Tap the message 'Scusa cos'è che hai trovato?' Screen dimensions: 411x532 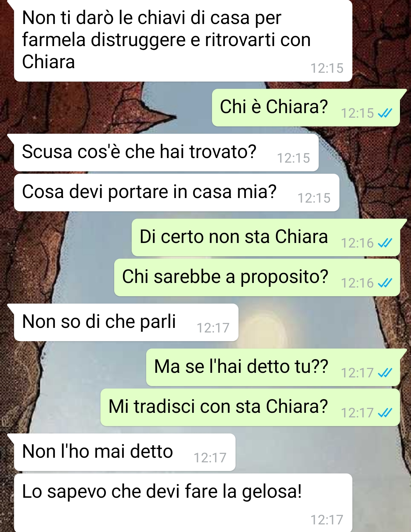166,152
